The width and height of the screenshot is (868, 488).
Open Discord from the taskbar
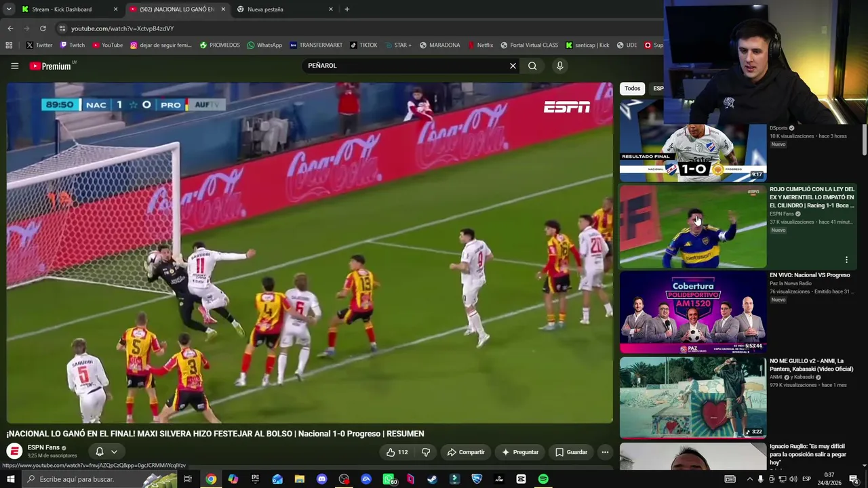pyautogui.click(x=321, y=479)
